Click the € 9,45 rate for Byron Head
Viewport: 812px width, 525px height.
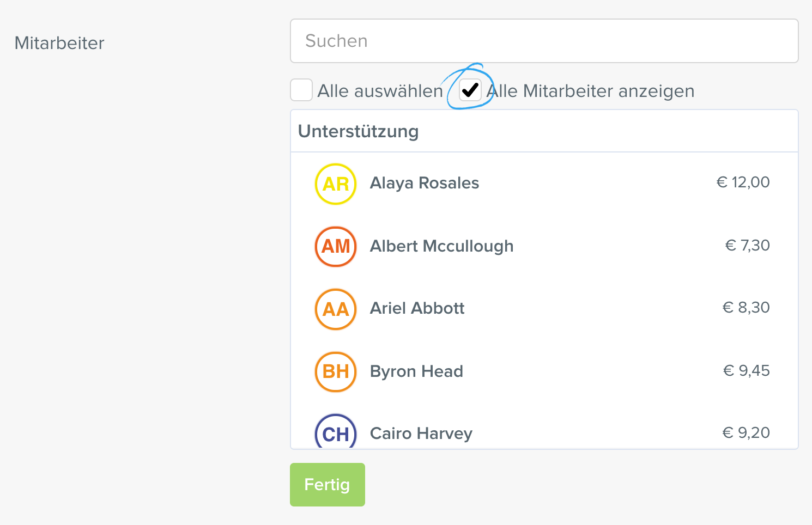click(746, 371)
